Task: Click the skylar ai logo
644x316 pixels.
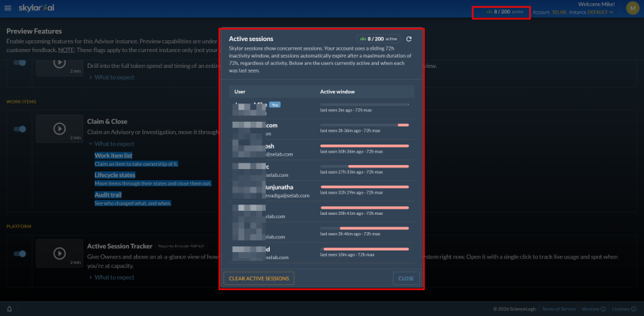Action: coord(36,8)
